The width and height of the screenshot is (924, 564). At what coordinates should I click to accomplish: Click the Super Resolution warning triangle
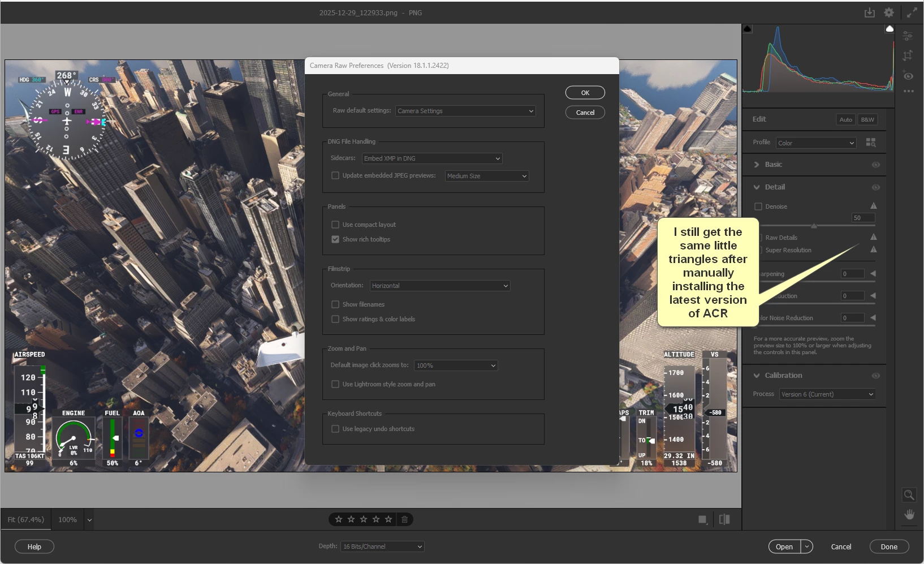click(x=874, y=249)
